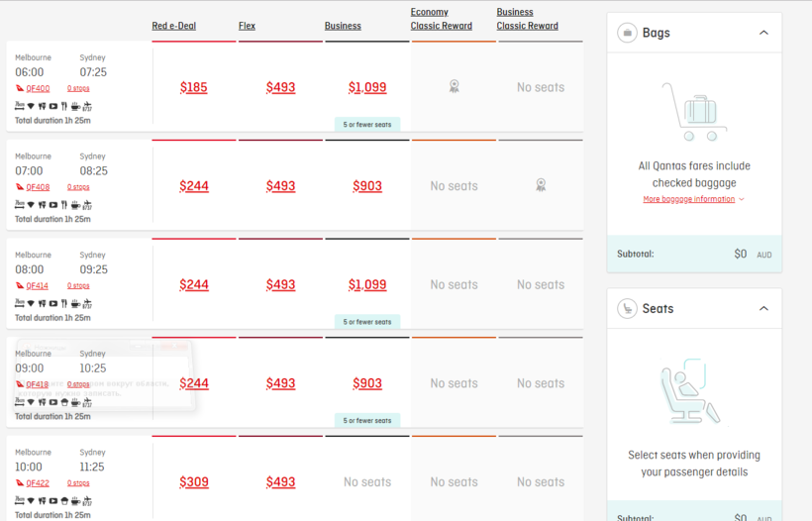Open the Flex fare column header

click(247, 26)
